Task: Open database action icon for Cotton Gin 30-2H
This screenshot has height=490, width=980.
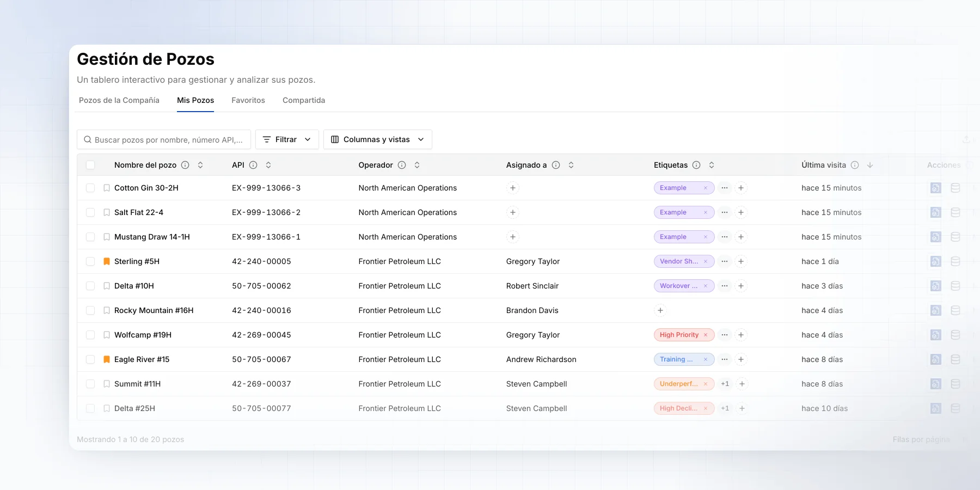Action: coord(955,188)
